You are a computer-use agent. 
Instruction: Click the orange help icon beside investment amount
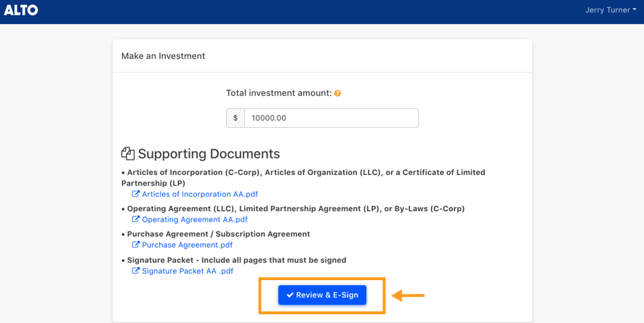[x=337, y=94]
